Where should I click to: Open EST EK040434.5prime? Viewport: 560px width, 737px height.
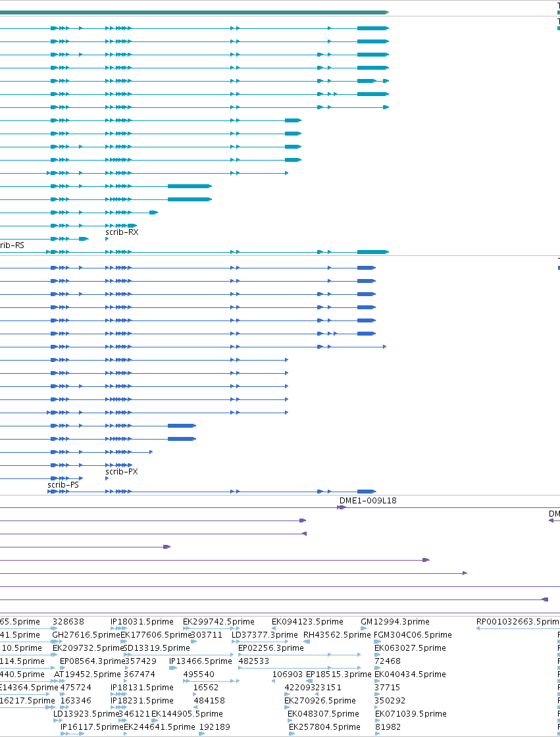pyautogui.click(x=410, y=674)
